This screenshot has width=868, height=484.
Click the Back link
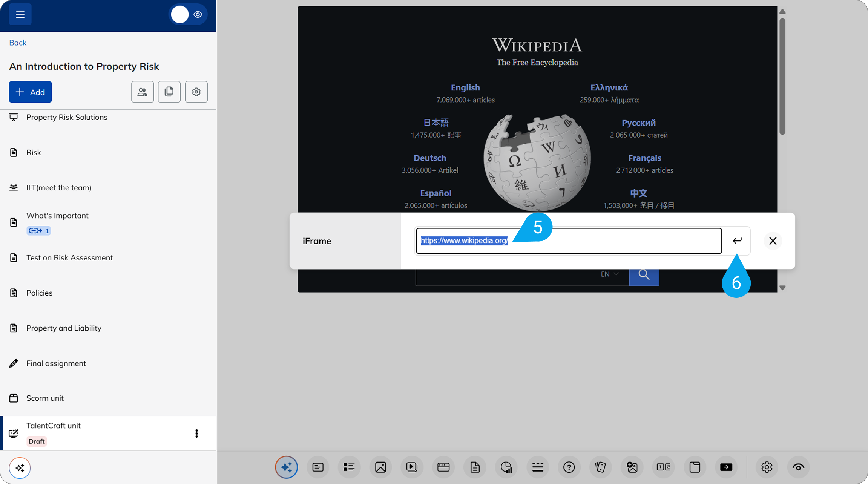[18, 43]
